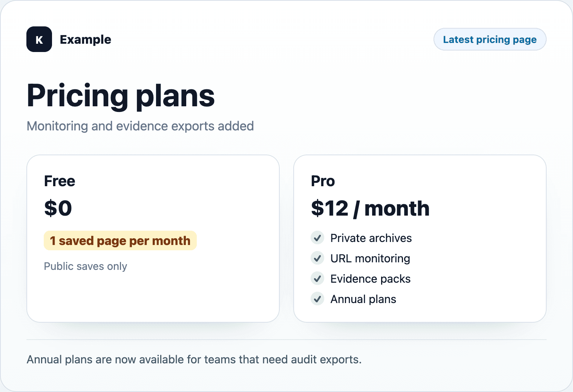The height and width of the screenshot is (392, 573).
Task: Click the dark K logo icon
Action: tap(39, 39)
